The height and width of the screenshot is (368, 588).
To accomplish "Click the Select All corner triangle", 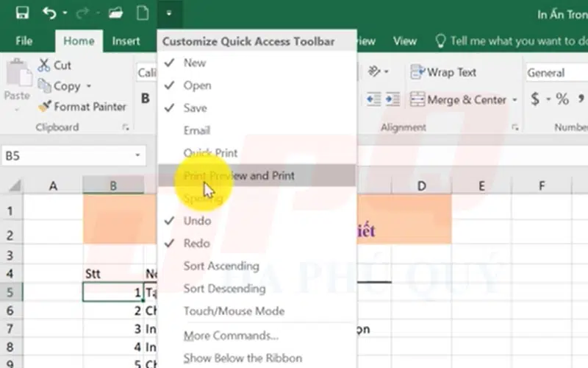I will point(15,185).
